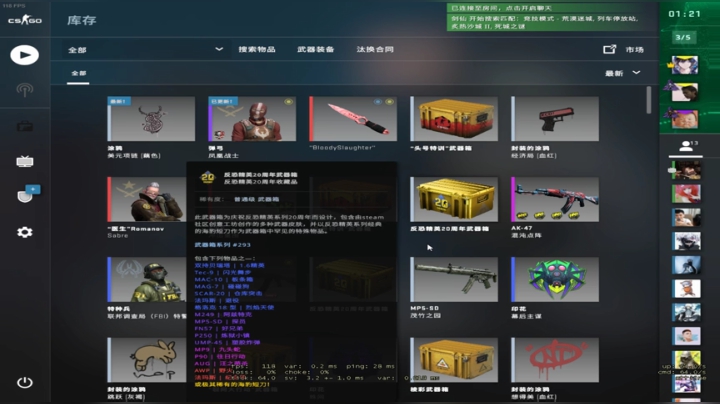Click 反恐精英20周年武器箱 tooltip title
Image resolution: width=720 pixels, height=404 pixels.
tap(260, 174)
